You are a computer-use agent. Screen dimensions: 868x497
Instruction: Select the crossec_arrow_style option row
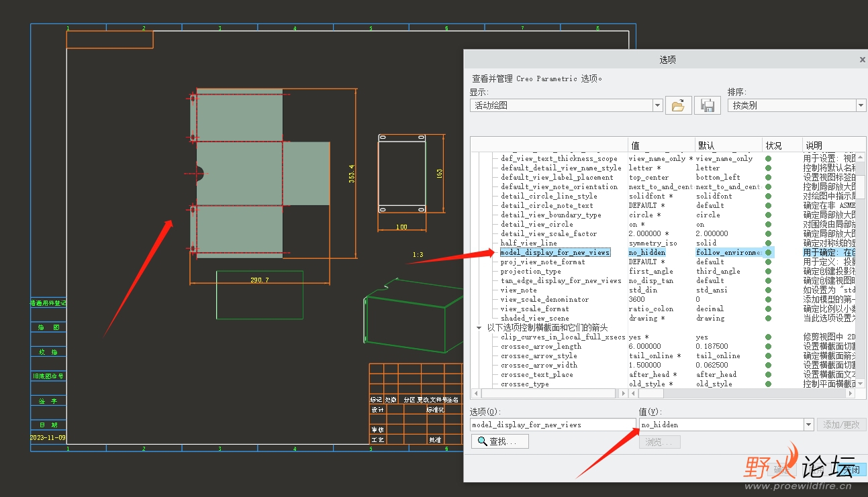(x=538, y=356)
